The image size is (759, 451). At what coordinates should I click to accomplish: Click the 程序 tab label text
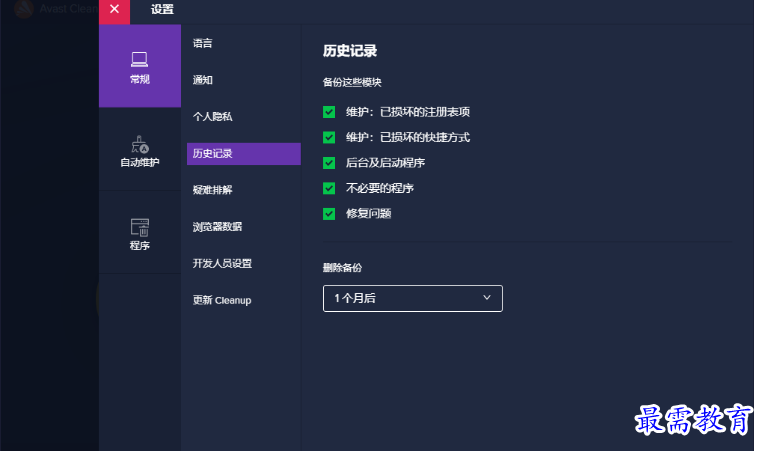tap(139, 246)
